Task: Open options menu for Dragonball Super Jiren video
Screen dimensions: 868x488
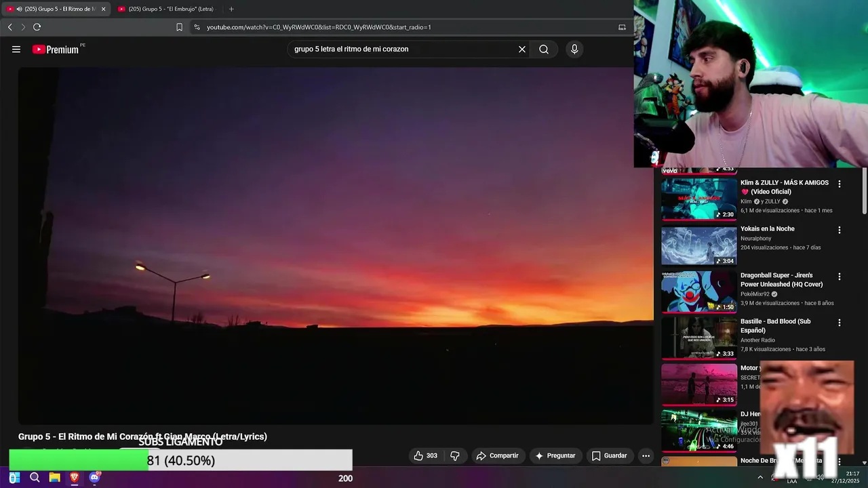Action: [x=840, y=277]
